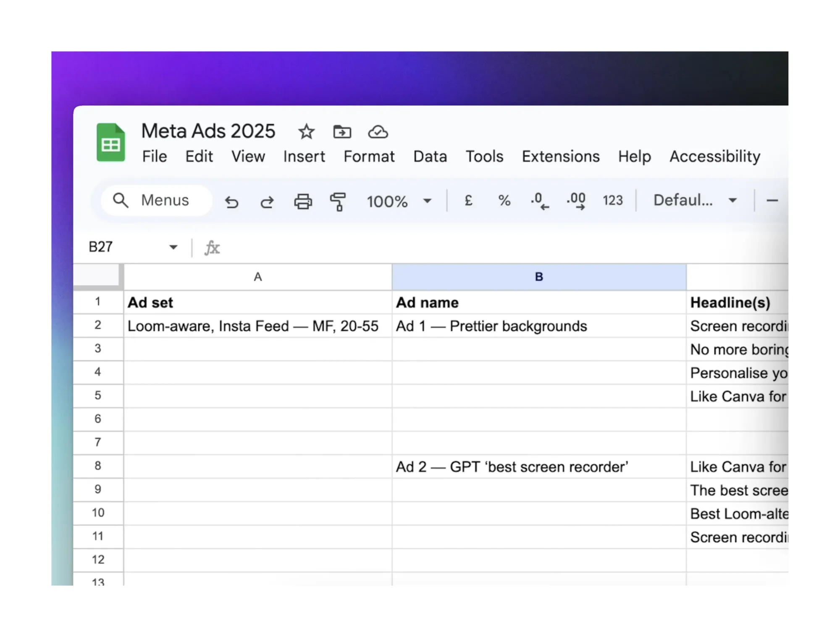
Task: Format as percent icon
Action: pos(504,201)
